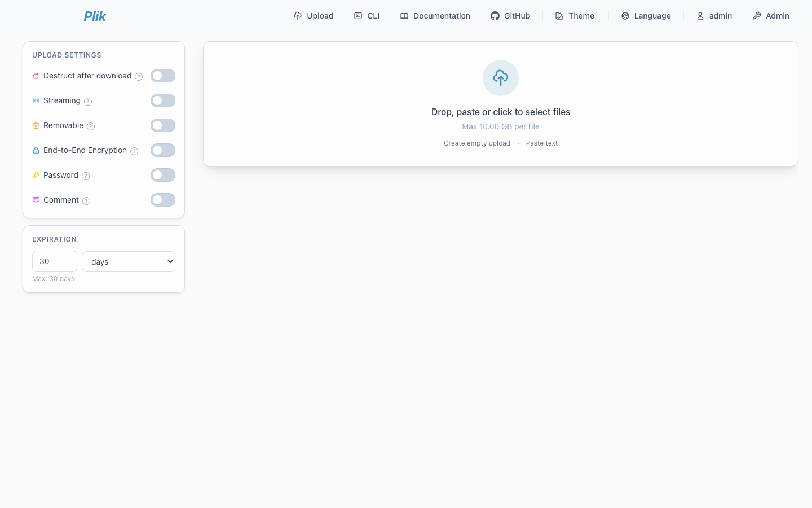Open the expiration unit days dropdown
This screenshot has width=812, height=508.
click(x=129, y=261)
